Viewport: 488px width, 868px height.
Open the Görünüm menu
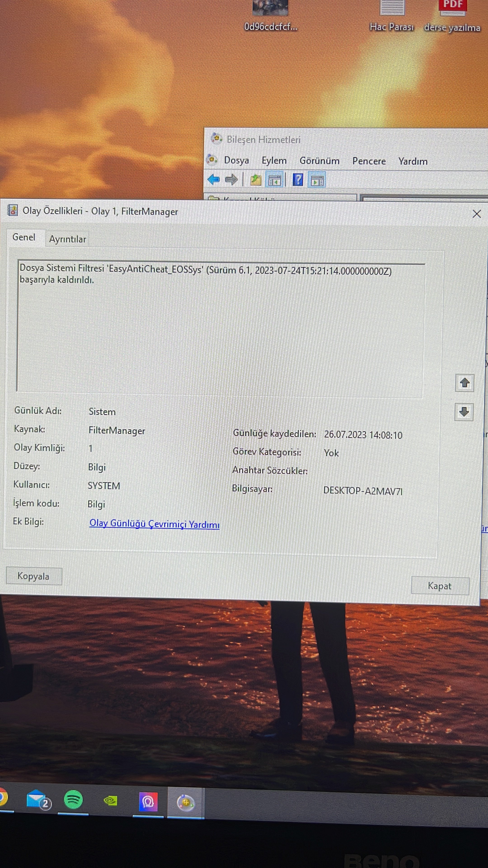click(x=319, y=161)
